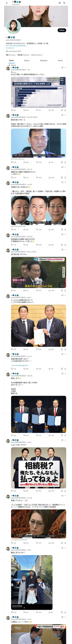View the 105.3K Followers list
This screenshot has height=644, width=72.
tap(23, 55)
